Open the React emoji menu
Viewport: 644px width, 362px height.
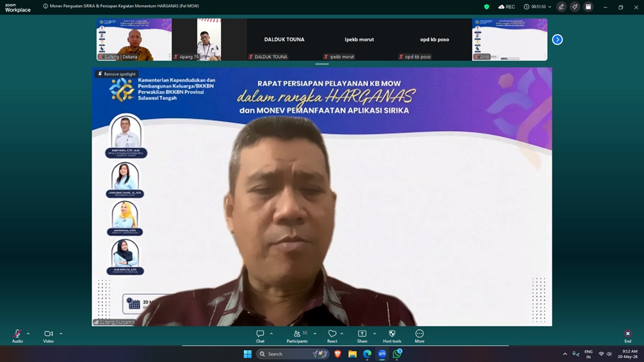(332, 336)
